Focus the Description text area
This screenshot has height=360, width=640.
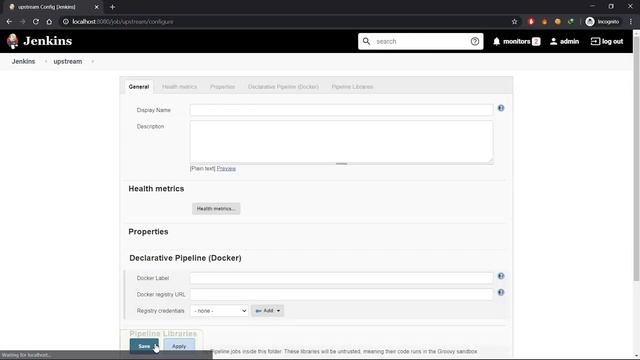point(341,142)
